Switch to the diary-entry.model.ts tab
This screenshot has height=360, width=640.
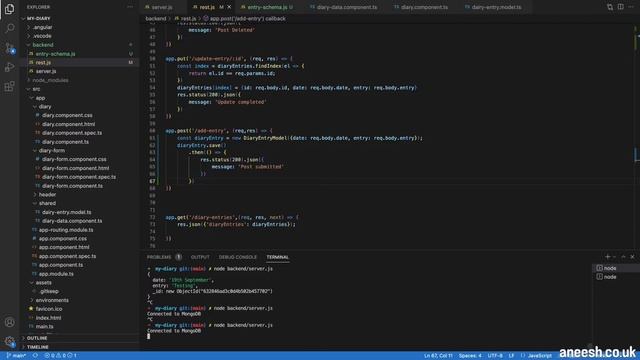[496, 7]
